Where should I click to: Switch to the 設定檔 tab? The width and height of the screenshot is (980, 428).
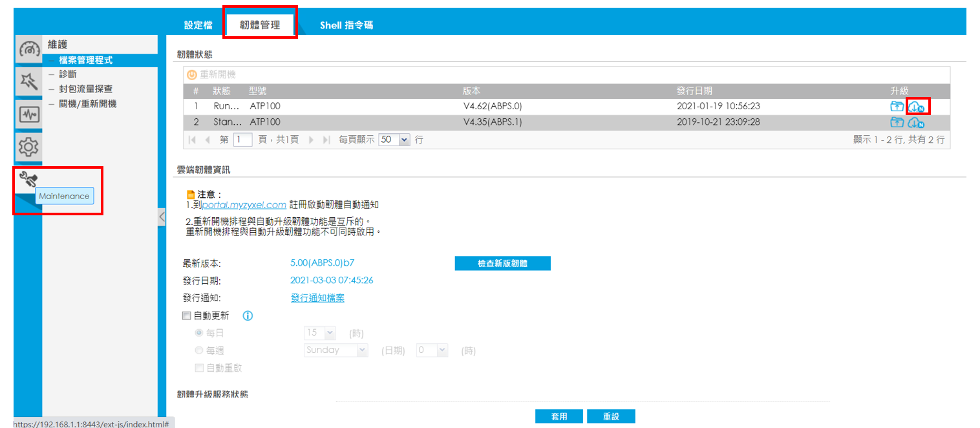198,25
